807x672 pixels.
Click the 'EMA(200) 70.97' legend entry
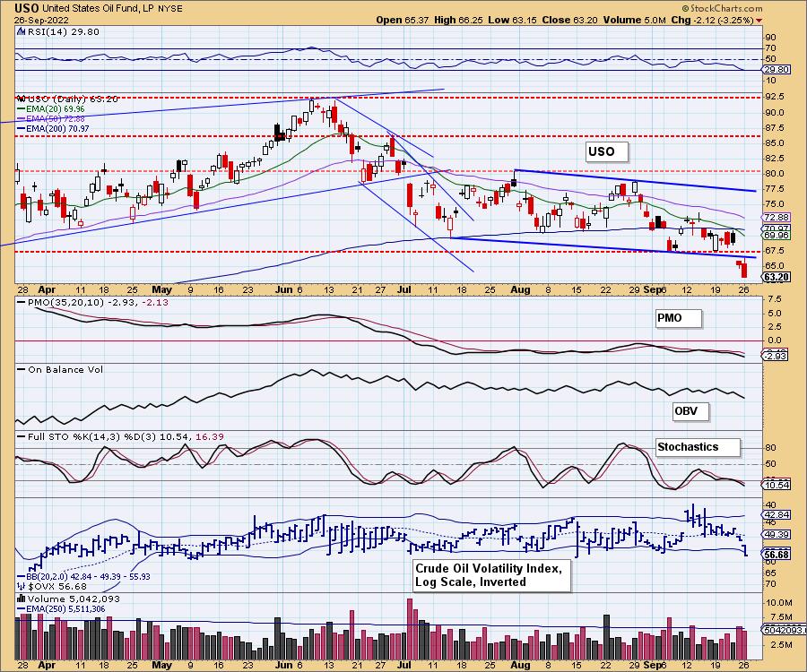pyautogui.click(x=57, y=128)
